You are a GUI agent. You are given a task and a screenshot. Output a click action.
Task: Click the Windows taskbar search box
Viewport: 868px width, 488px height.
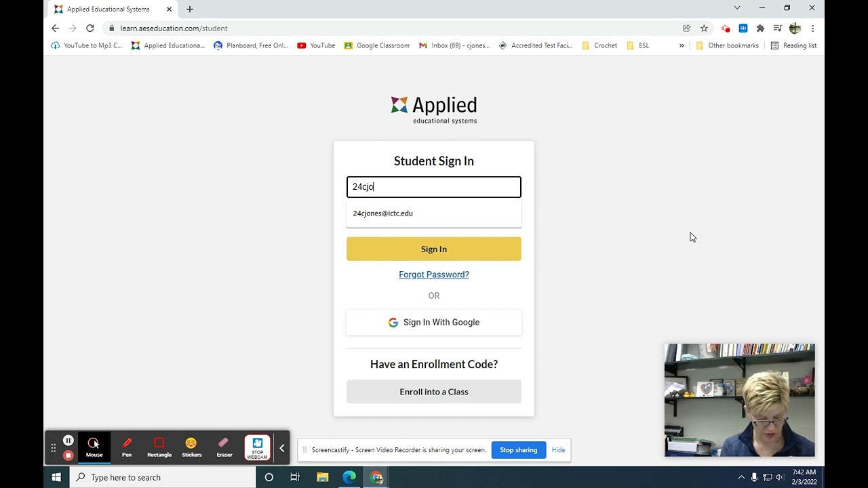click(x=163, y=477)
